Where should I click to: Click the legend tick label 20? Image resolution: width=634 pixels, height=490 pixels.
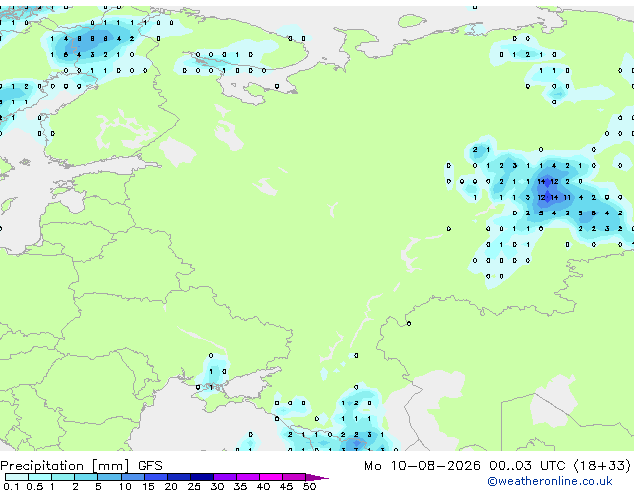(x=171, y=486)
